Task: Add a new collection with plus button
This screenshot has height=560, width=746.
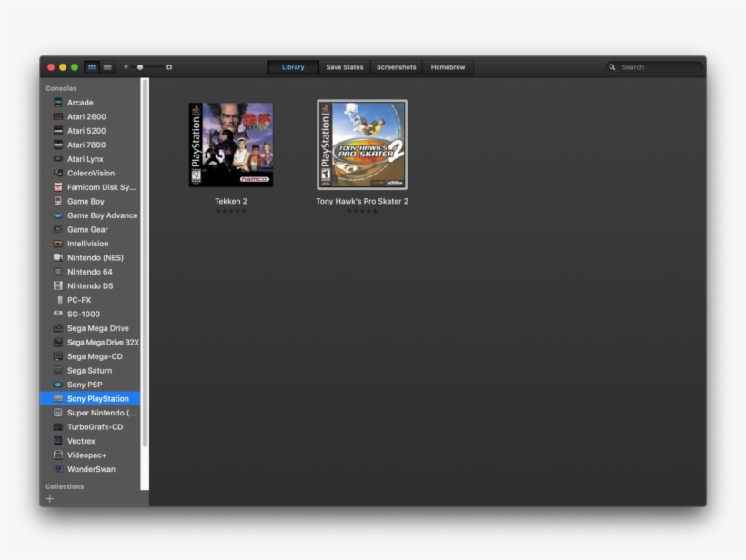Action: point(50,499)
